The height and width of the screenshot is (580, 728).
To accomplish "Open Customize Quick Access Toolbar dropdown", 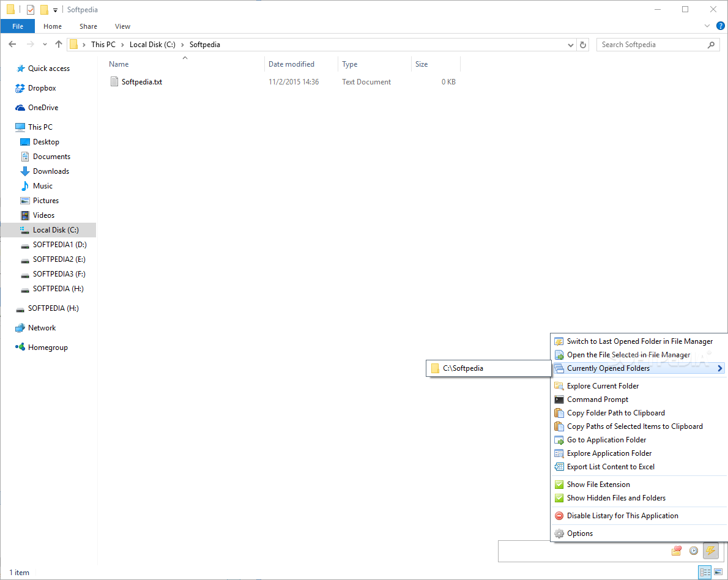I will [55, 10].
